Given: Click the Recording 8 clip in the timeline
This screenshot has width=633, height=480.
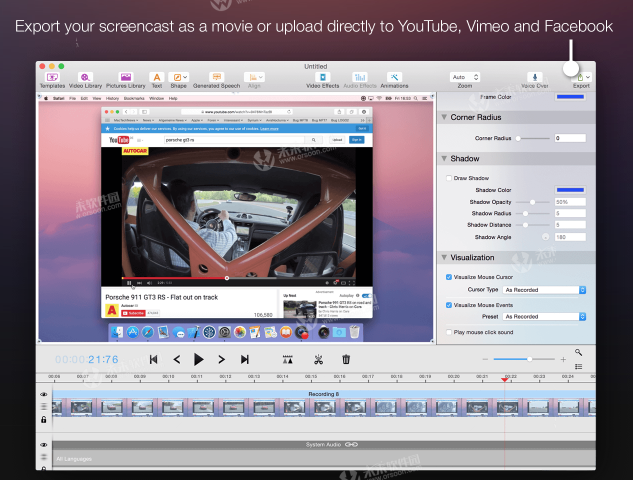Looking at the screenshot, I should coord(322,406).
